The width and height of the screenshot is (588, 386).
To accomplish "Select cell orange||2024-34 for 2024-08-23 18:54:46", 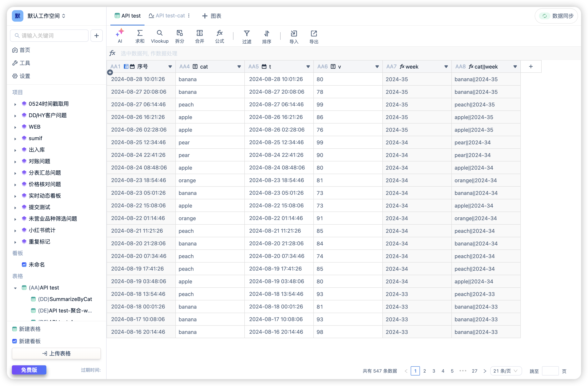I will [x=486, y=180].
